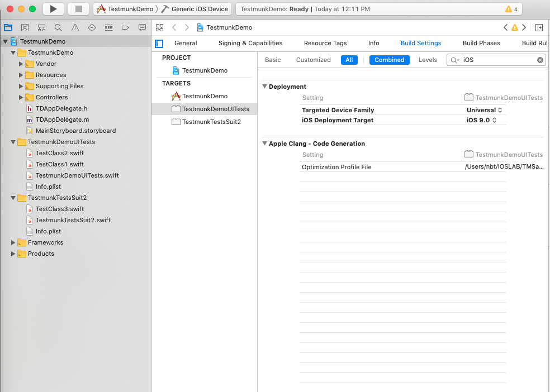Image resolution: width=550 pixels, height=392 pixels.
Task: Expand the Controllers folder
Action: coord(21,97)
